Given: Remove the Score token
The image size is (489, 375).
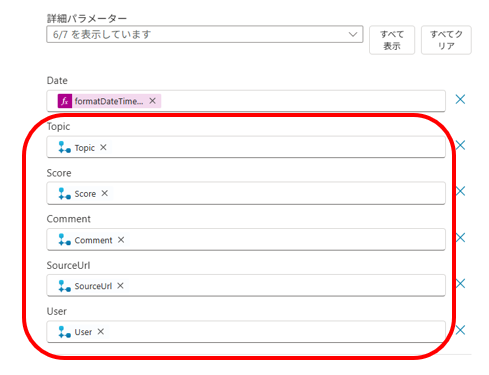Looking at the screenshot, I should [x=105, y=193].
